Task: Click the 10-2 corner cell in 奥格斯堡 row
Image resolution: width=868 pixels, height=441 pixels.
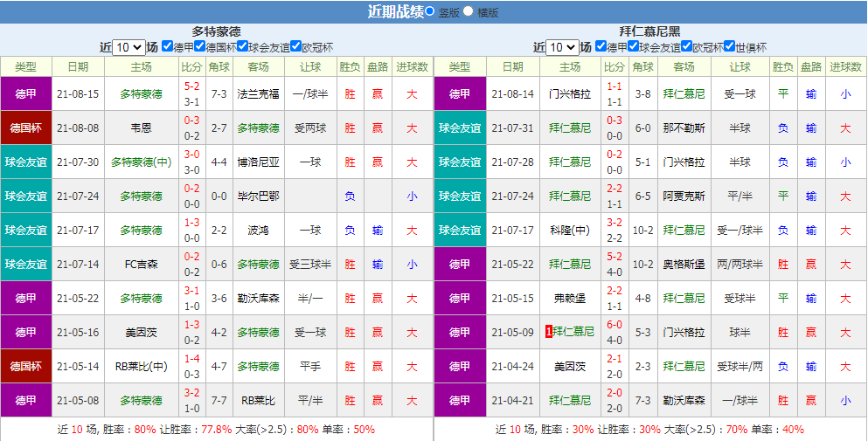Action: point(642,264)
